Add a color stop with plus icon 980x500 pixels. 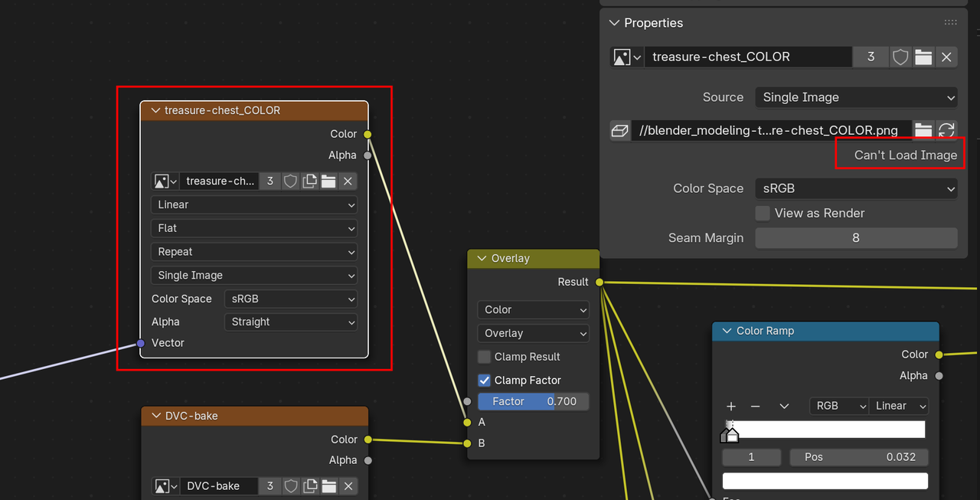(x=731, y=407)
